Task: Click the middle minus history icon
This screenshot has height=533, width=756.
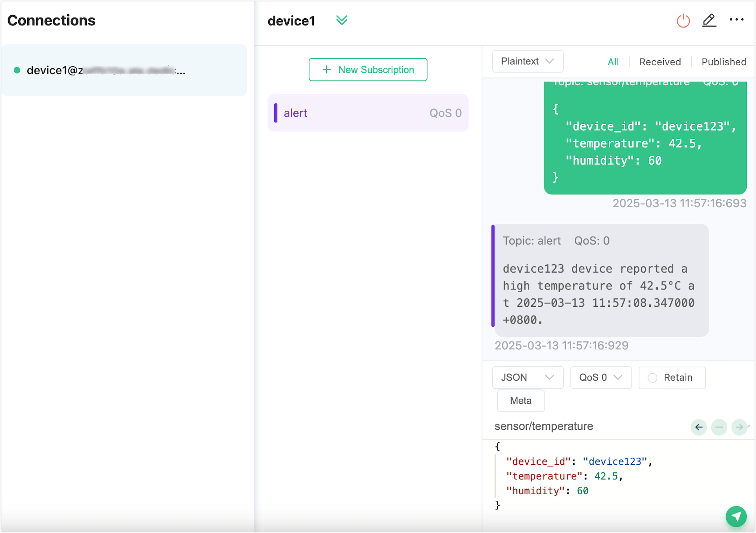Action: tap(719, 427)
